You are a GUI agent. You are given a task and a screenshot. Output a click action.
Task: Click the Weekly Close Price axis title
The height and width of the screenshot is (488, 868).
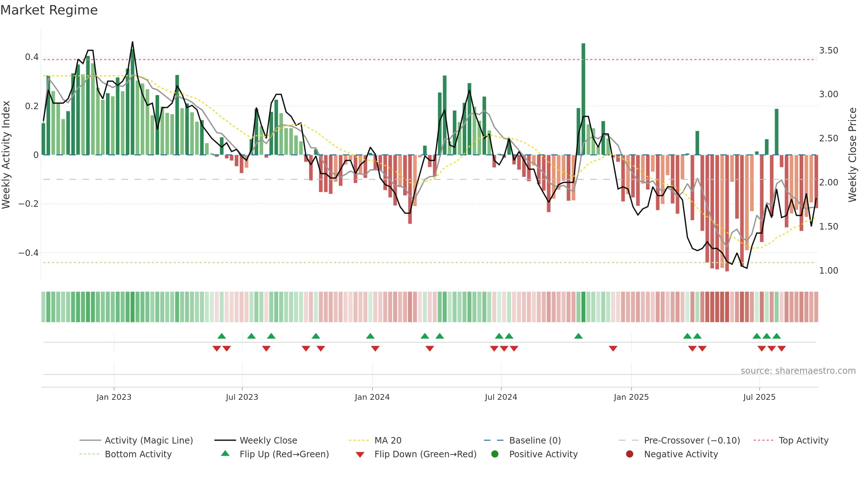coord(852,155)
